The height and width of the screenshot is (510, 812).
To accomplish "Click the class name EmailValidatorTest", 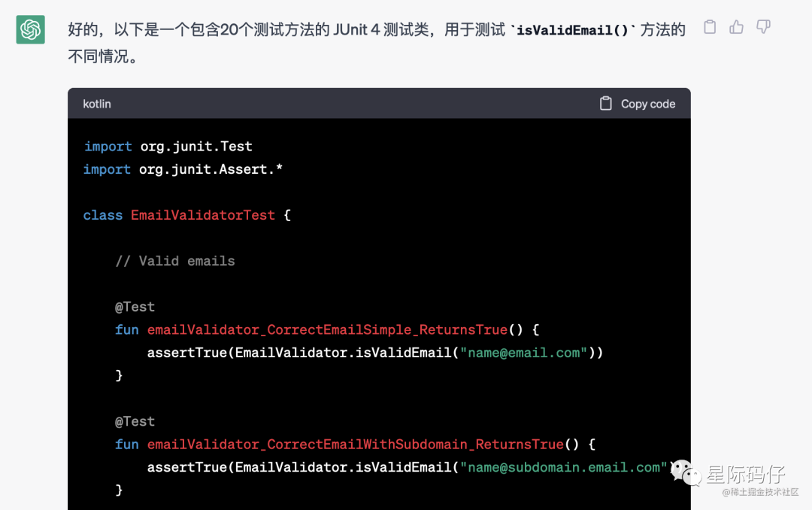I will [203, 215].
